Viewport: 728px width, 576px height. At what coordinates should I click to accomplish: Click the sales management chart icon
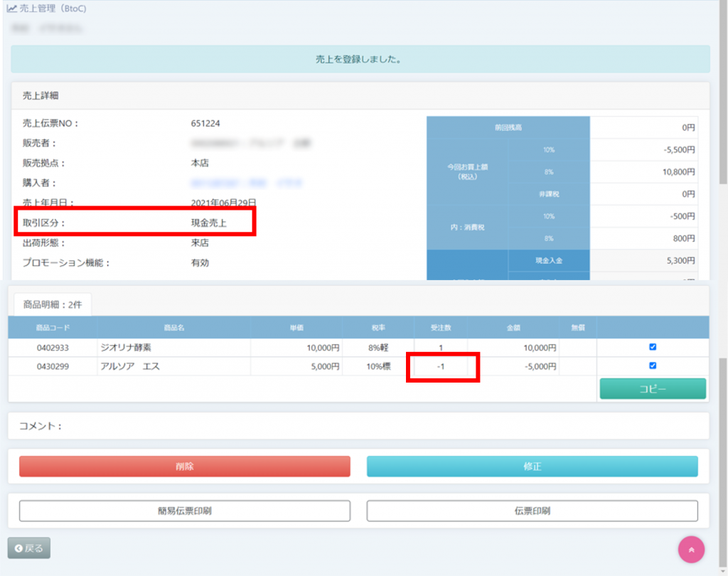click(x=12, y=9)
